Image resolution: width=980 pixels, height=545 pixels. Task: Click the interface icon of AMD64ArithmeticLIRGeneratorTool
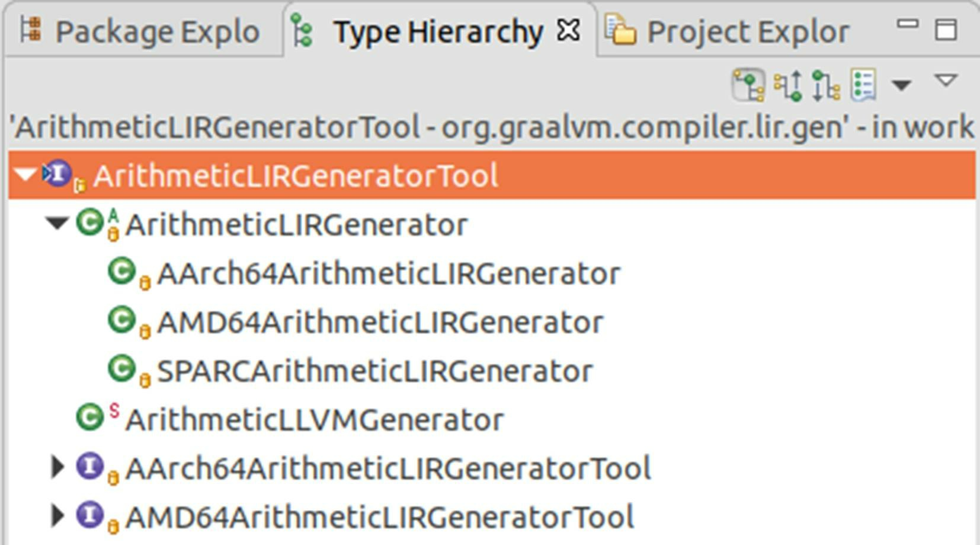[90, 515]
